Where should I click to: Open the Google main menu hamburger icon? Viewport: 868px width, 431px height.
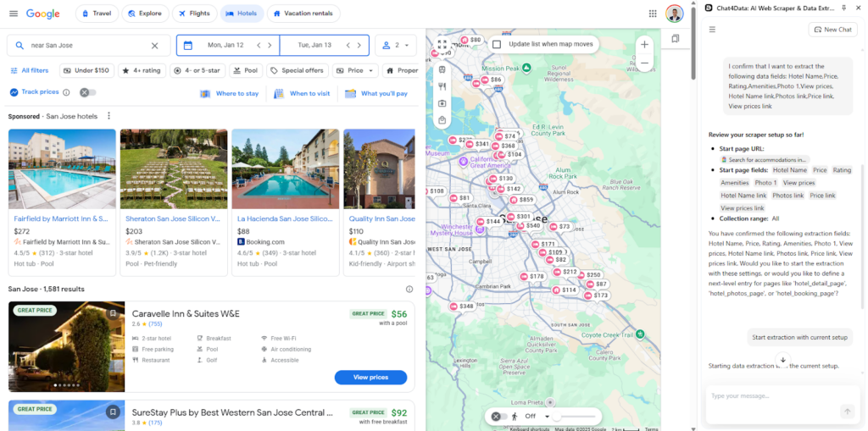point(14,14)
